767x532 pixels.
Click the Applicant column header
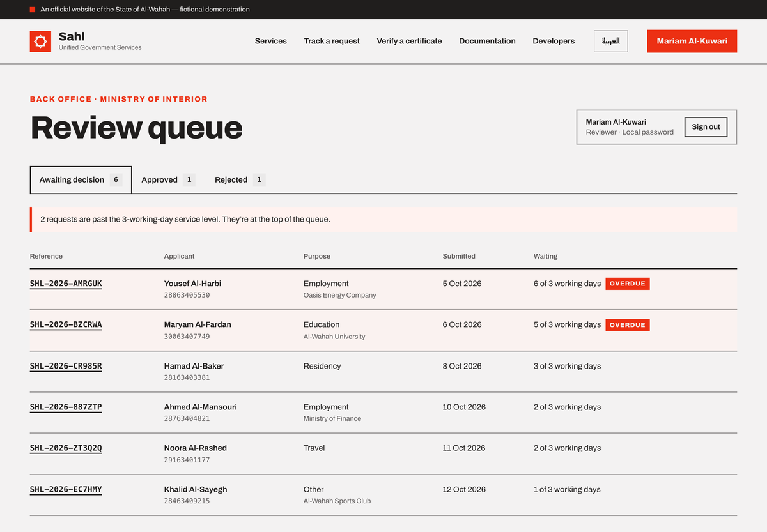pyautogui.click(x=179, y=256)
